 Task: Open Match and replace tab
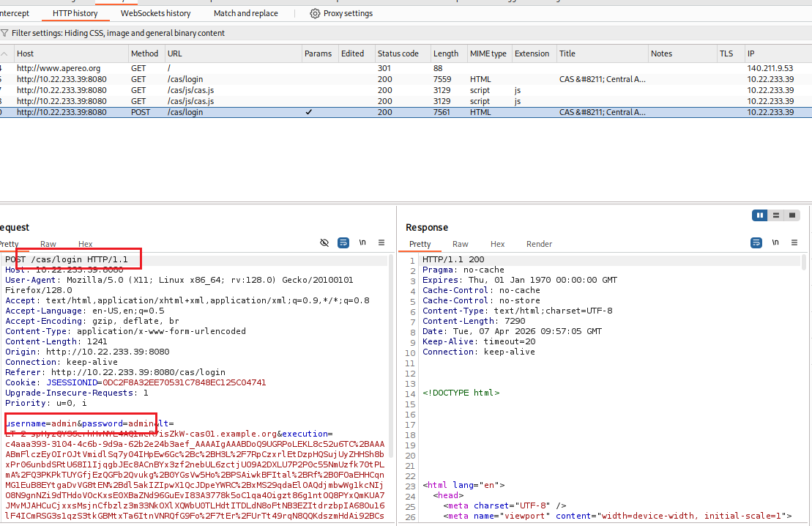click(x=245, y=13)
